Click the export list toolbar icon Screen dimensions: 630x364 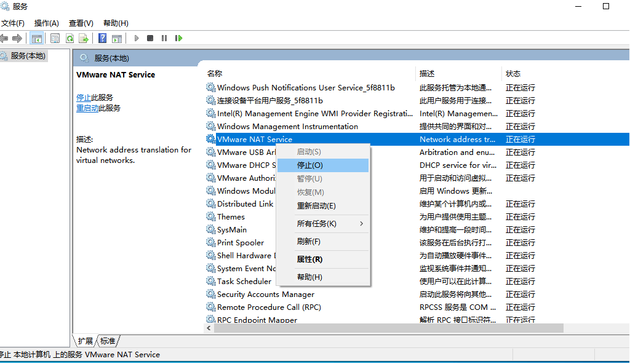point(83,38)
